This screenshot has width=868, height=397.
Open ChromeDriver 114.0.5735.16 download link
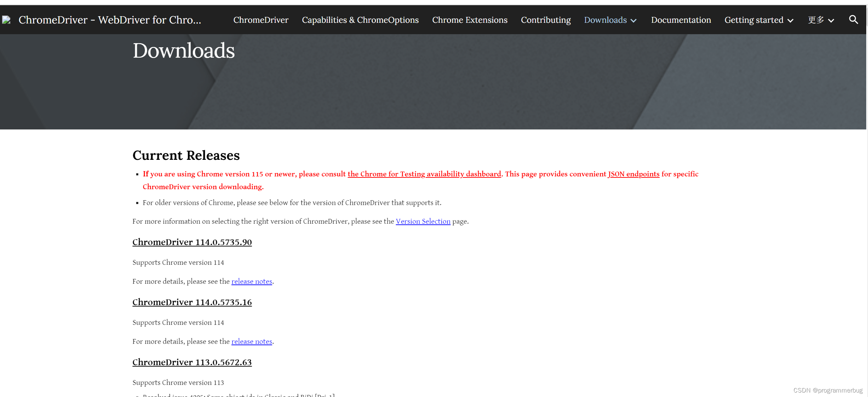coord(192,302)
